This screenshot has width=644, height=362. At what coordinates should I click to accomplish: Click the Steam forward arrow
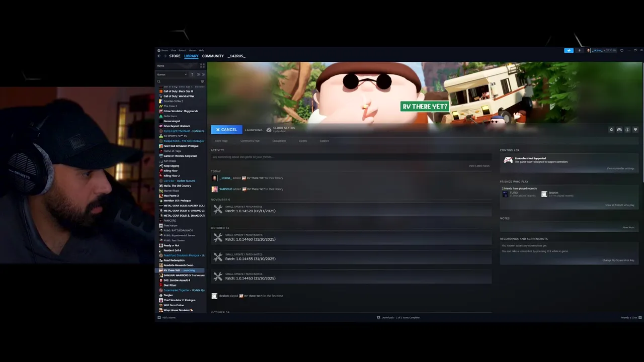164,56
